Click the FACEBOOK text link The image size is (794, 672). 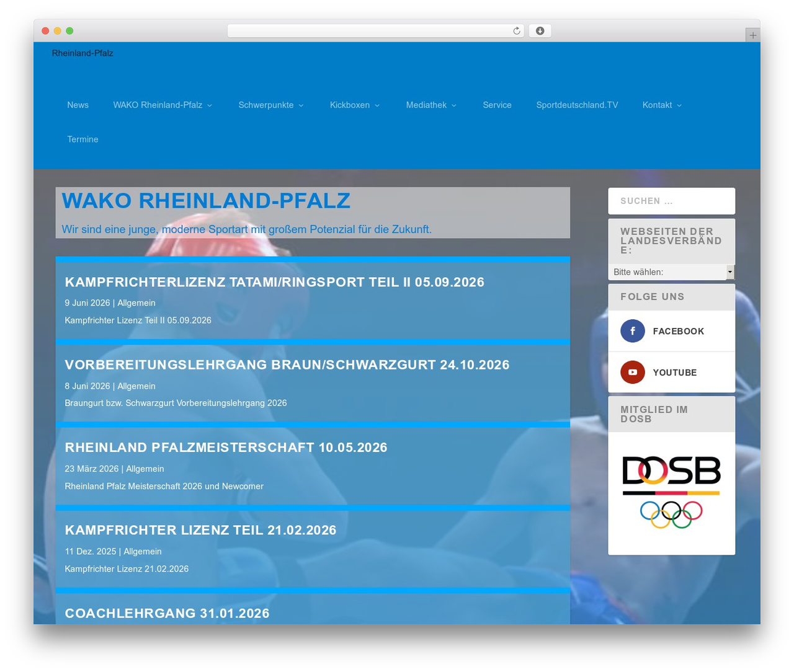[x=679, y=331]
